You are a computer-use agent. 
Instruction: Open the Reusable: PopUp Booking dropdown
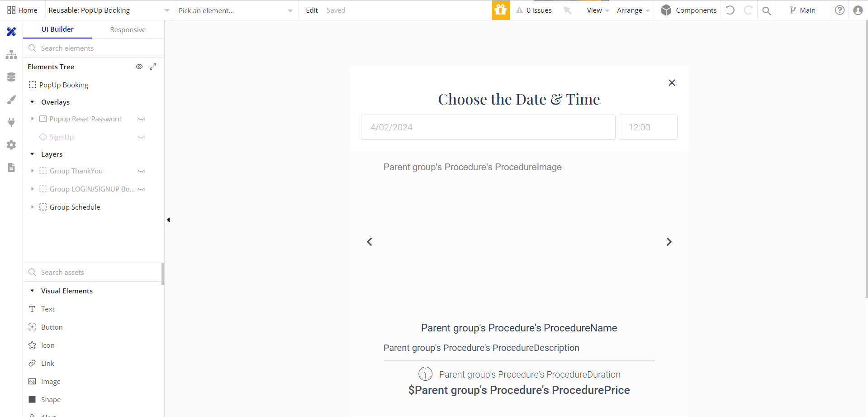point(109,10)
